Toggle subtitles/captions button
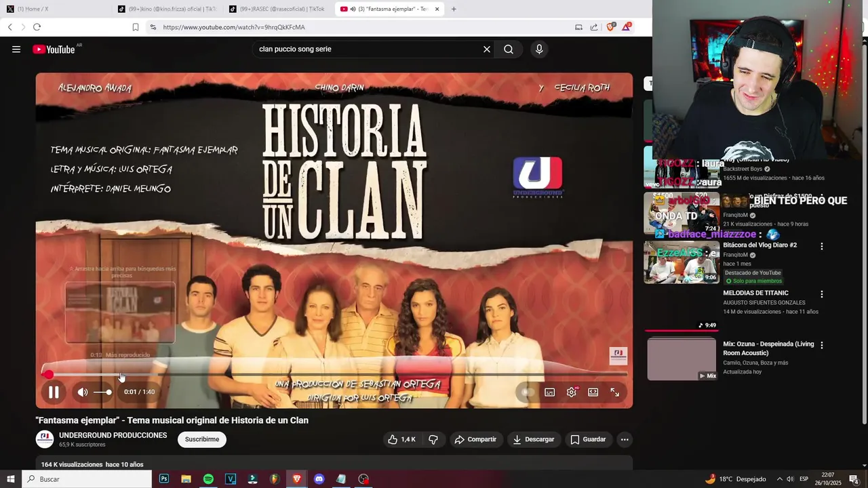 click(x=550, y=392)
